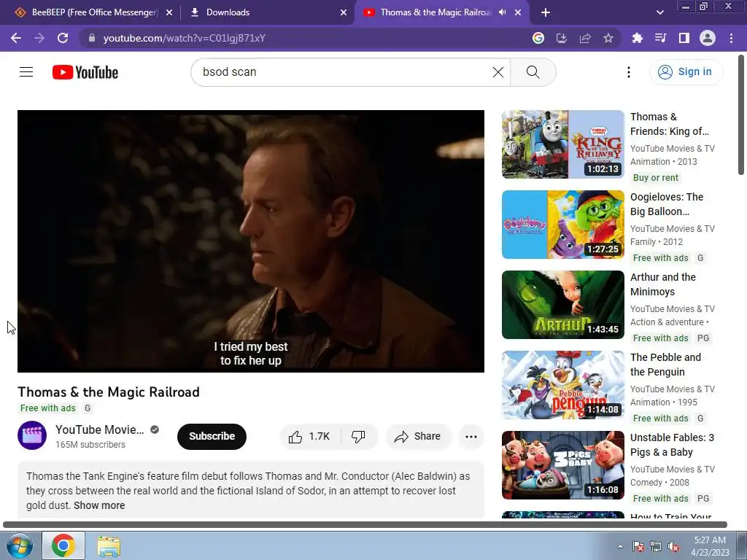Click the Chrome taskbar icon

[x=63, y=545]
